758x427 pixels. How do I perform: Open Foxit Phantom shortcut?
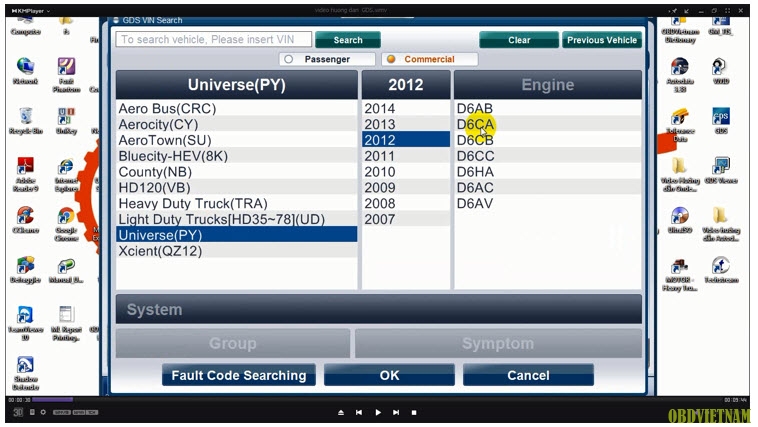coord(66,74)
